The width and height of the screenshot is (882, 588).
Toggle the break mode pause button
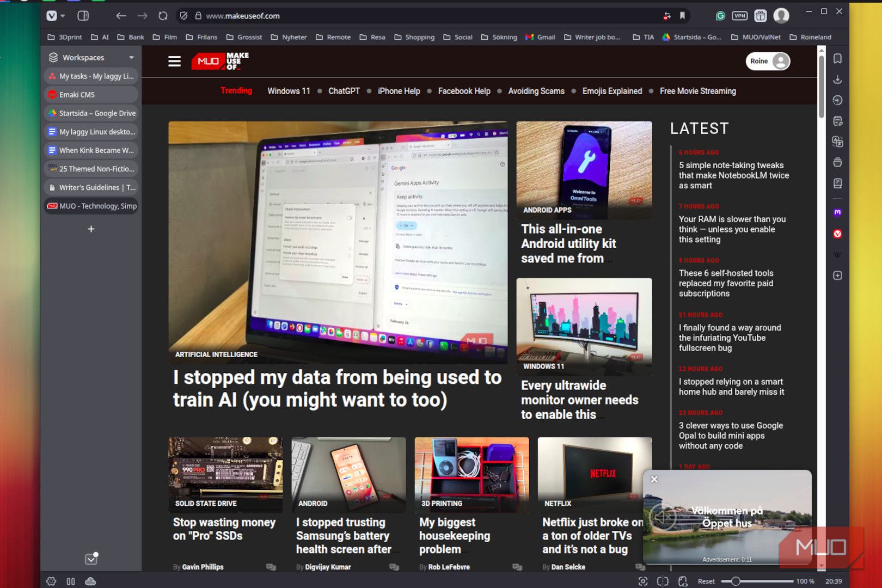(x=71, y=581)
